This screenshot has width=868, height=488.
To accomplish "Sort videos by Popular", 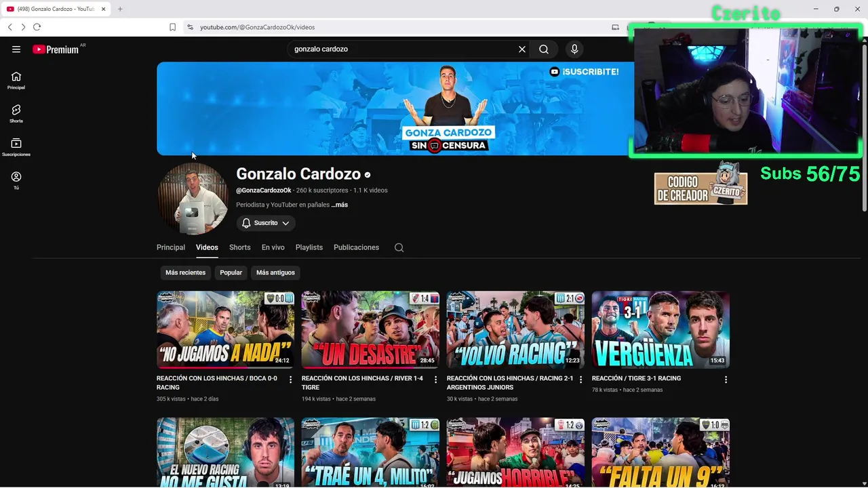I will click(231, 272).
